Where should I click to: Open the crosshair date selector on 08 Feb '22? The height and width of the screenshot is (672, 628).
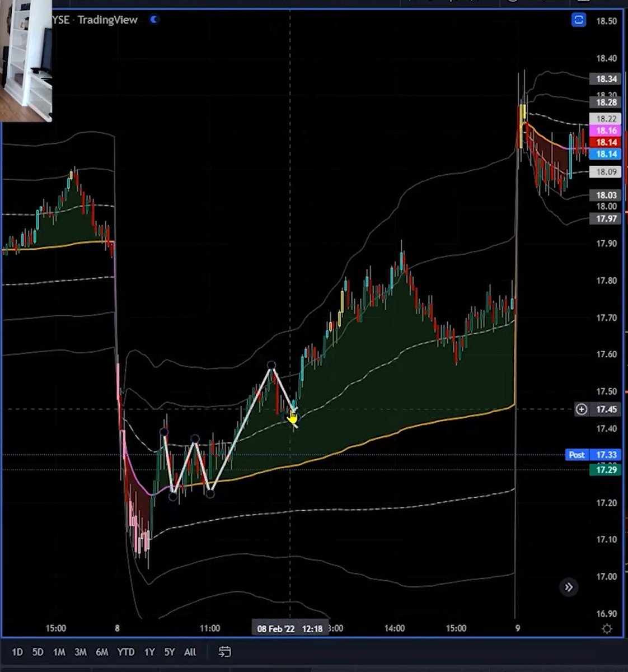coord(289,628)
